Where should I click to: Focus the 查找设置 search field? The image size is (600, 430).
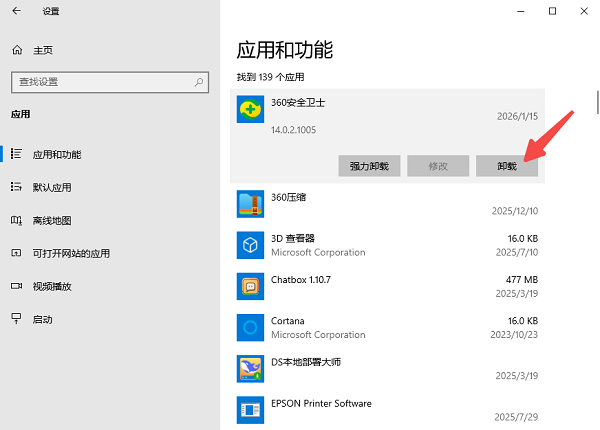(x=110, y=82)
